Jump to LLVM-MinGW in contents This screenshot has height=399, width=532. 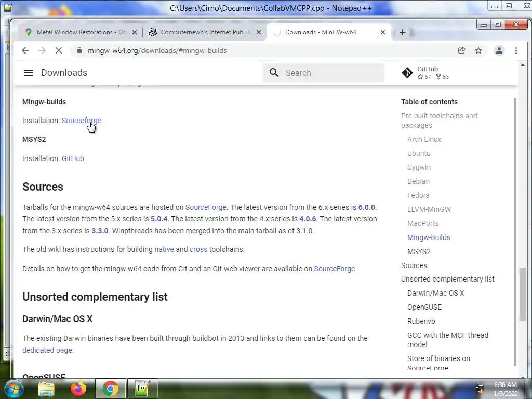429,209
